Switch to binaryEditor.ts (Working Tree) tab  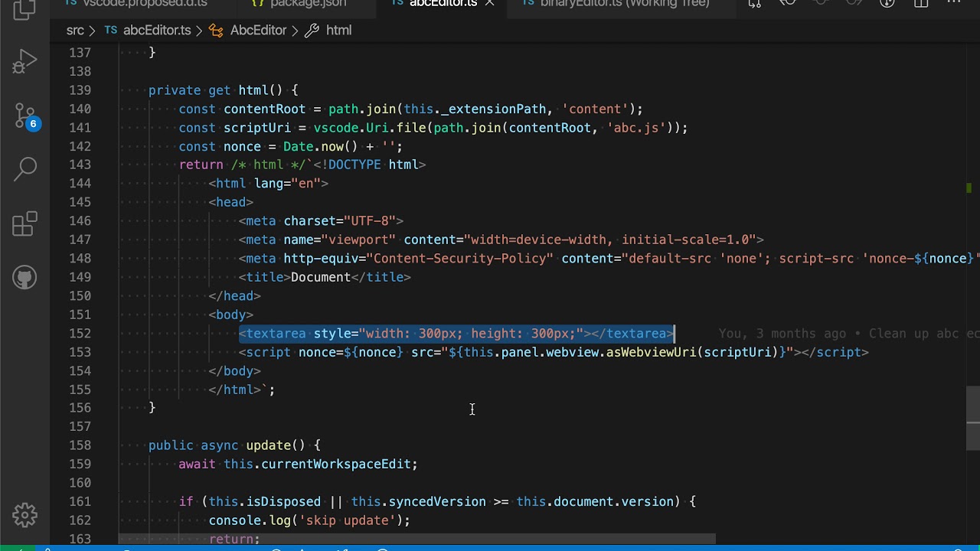(x=616, y=3)
